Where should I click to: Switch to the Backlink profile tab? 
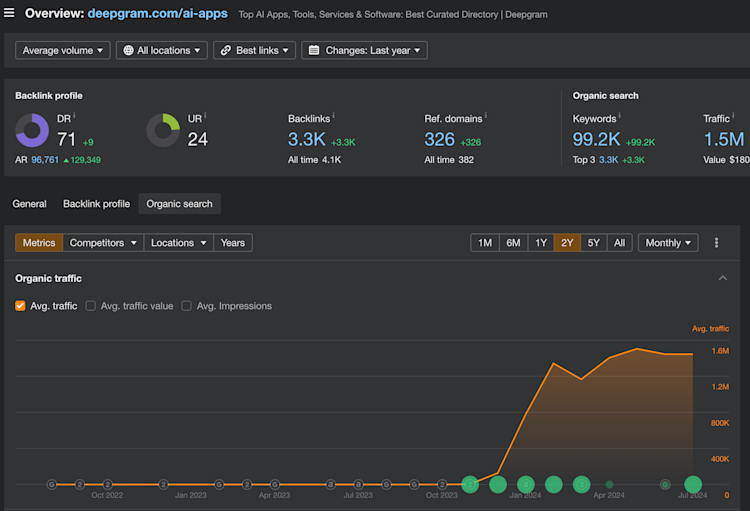click(x=96, y=204)
